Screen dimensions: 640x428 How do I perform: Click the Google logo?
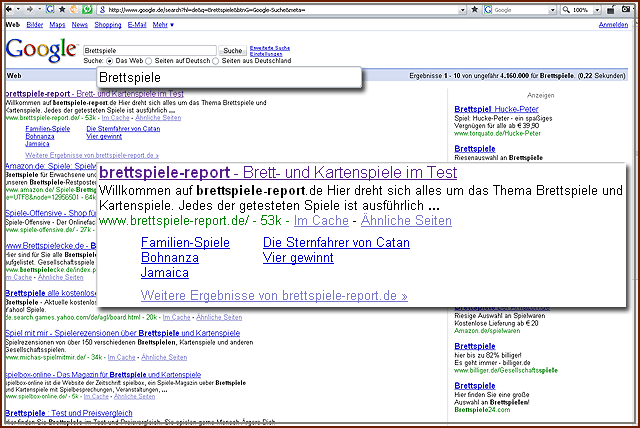(x=41, y=51)
